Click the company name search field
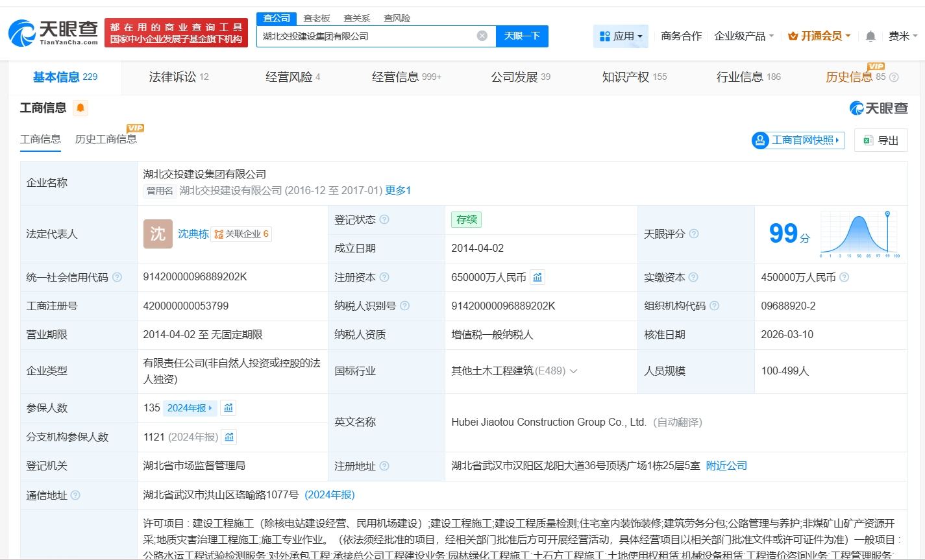The height and width of the screenshot is (560, 925). click(367, 36)
